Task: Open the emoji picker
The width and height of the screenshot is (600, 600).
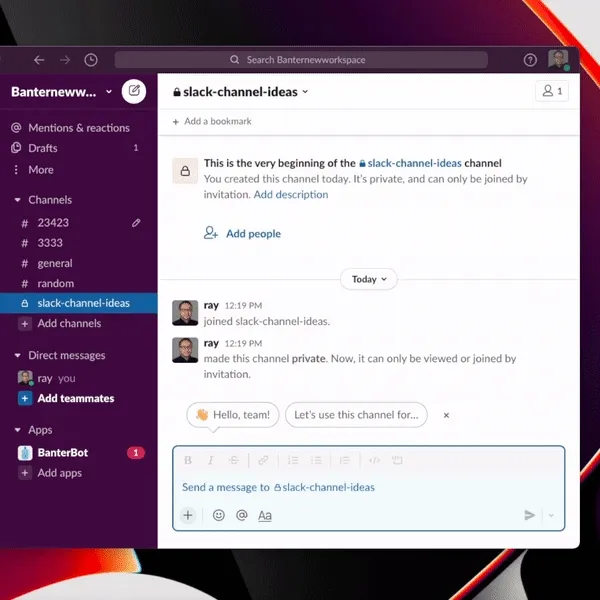Action: 218,515
